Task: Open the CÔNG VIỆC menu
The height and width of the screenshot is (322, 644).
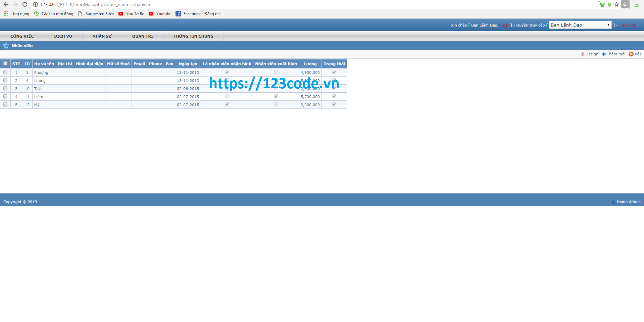Action: click(22, 36)
